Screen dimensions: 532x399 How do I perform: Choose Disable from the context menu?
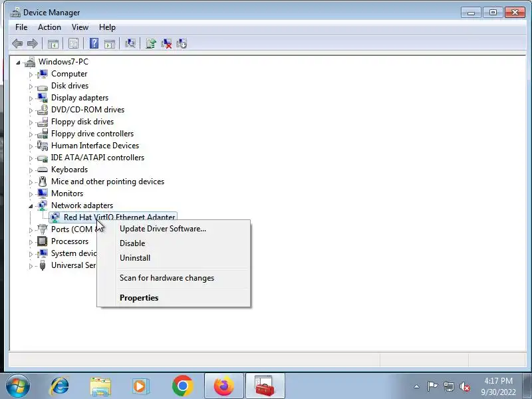(x=174, y=243)
